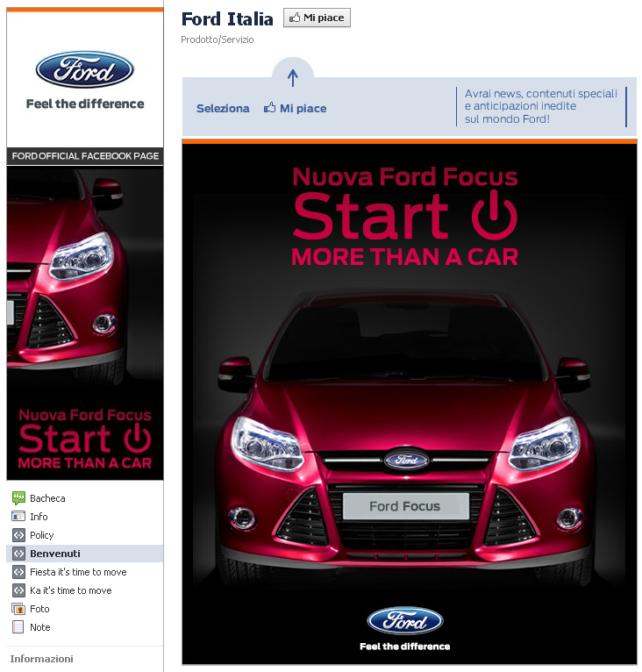Click the up arrow pointing to like button

click(293, 77)
